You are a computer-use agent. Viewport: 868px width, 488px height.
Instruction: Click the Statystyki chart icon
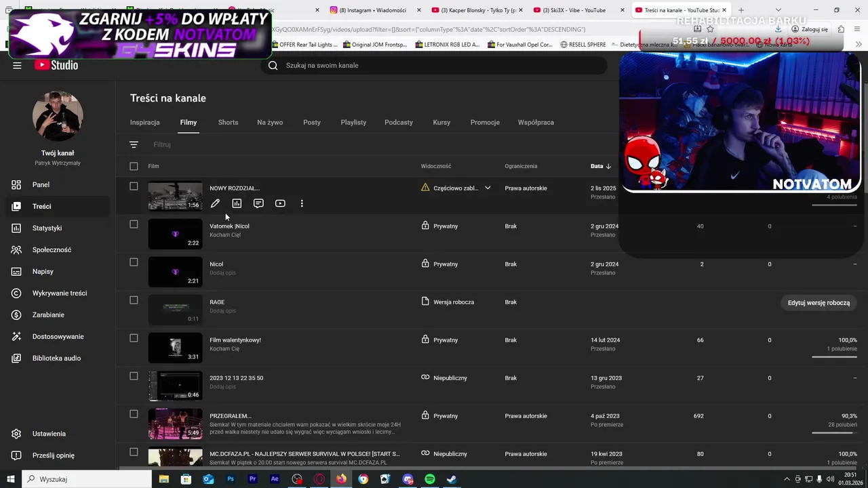pyautogui.click(x=17, y=228)
